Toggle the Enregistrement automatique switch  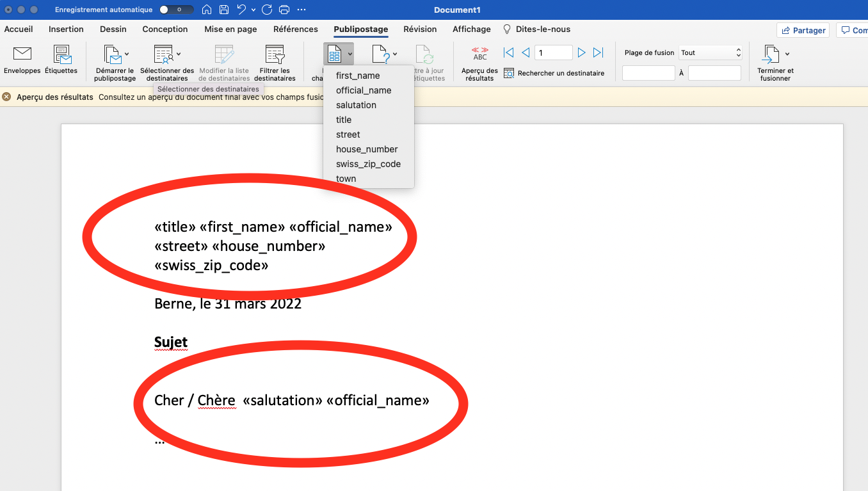[x=177, y=10]
